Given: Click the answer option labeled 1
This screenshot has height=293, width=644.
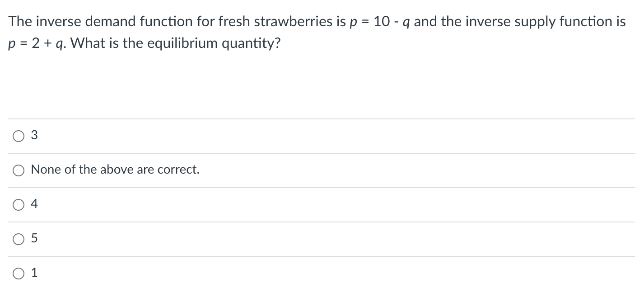Looking at the screenshot, I should 33,273.
